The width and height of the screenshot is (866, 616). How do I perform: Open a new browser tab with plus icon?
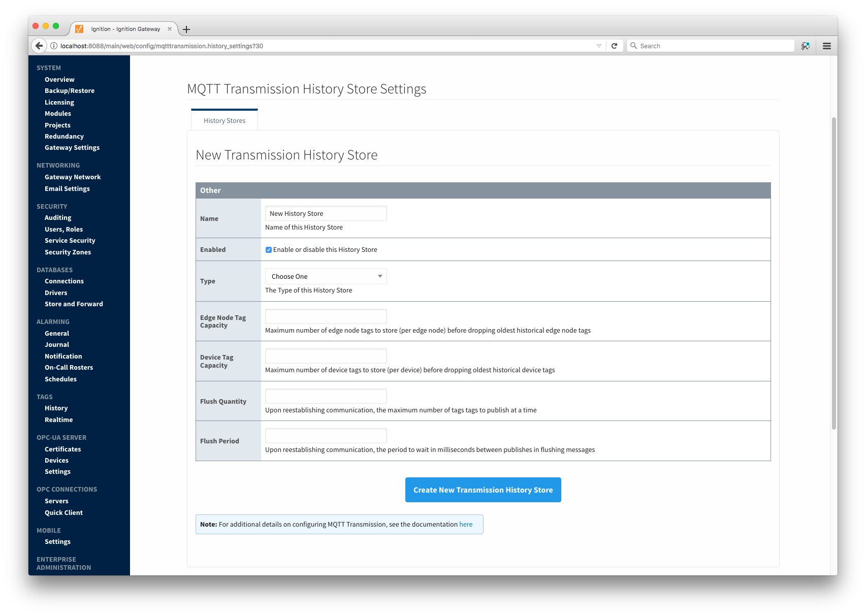[x=186, y=29]
